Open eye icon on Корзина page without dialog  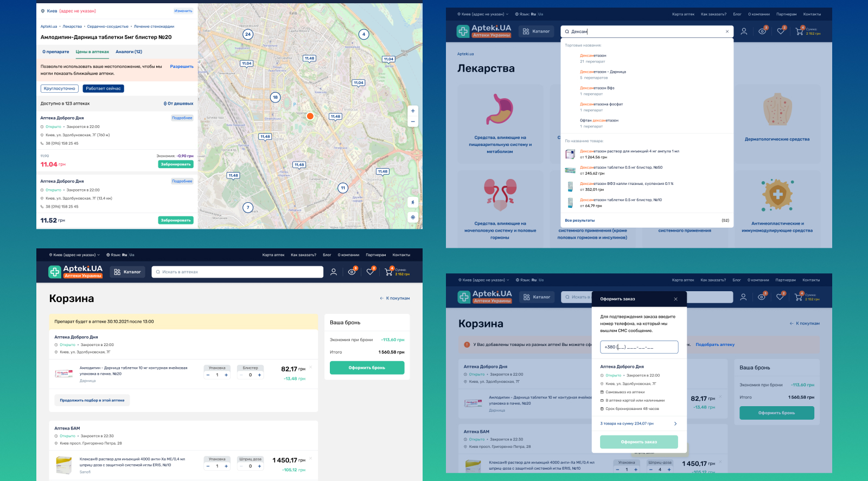coord(352,271)
